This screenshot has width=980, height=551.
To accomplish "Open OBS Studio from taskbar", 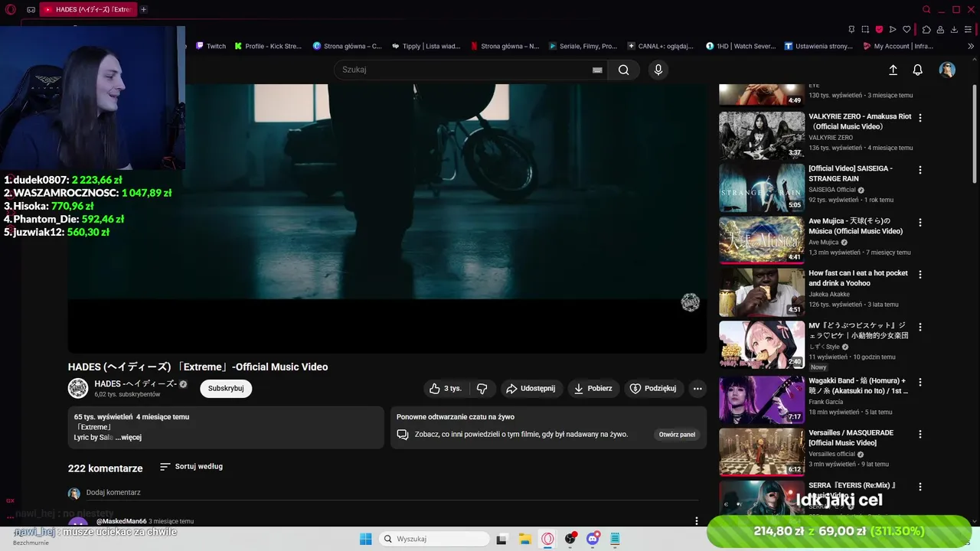I will click(x=570, y=539).
